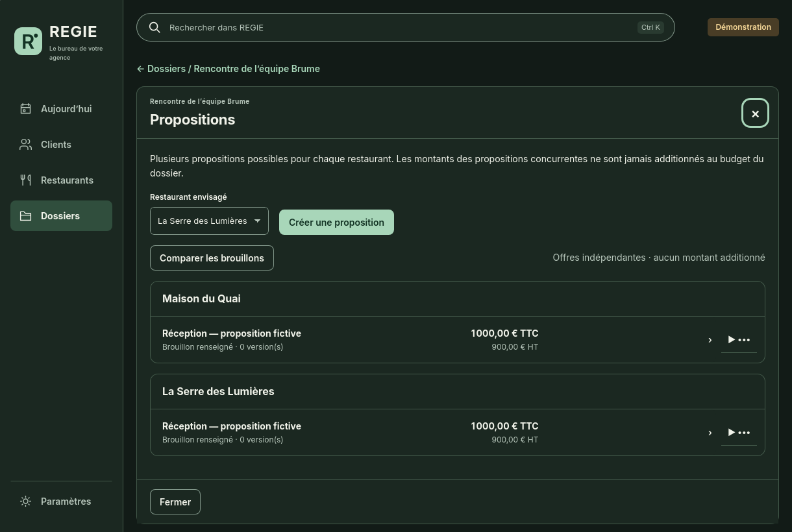
Task: Click the Ctrl K shortcut badge
Action: [x=650, y=27]
